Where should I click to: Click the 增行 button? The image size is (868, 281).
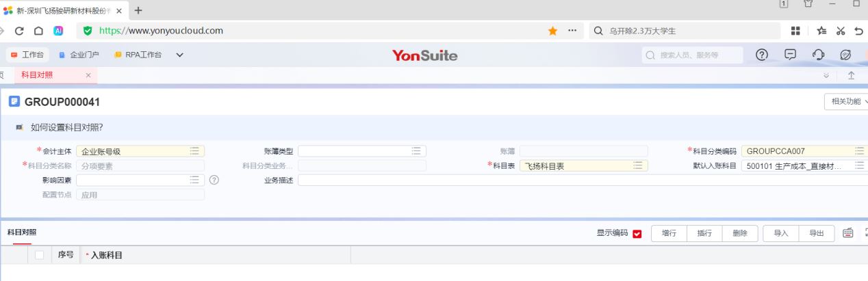(668, 233)
